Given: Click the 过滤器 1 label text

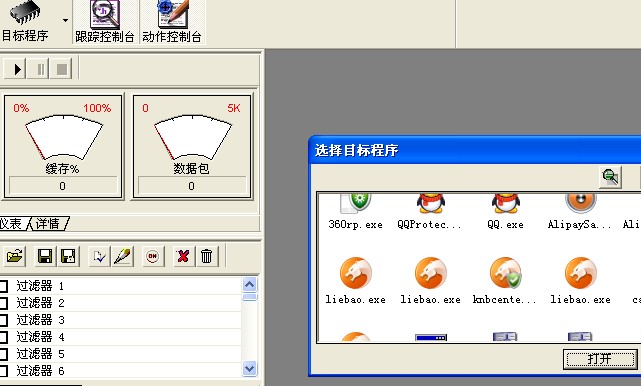Looking at the screenshot, I should click(x=40, y=286).
